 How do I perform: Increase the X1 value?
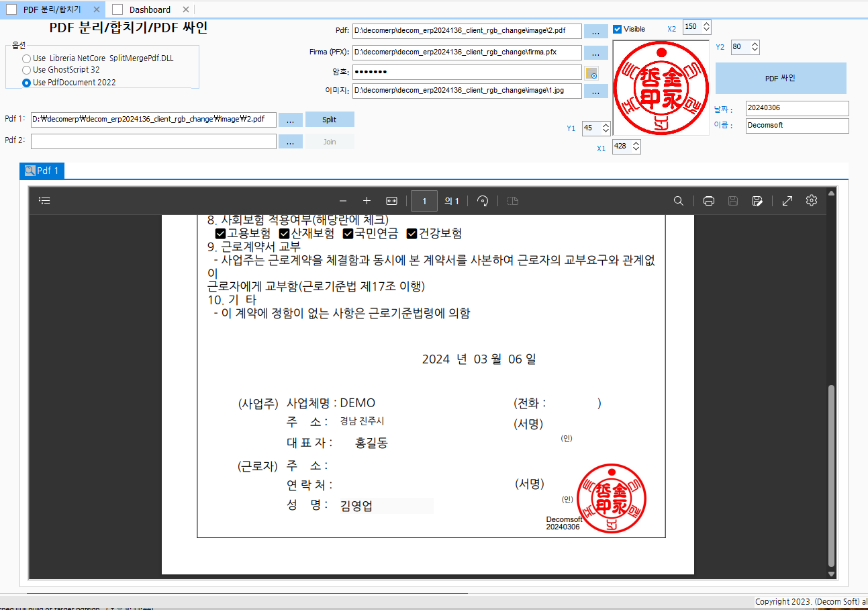coord(636,143)
